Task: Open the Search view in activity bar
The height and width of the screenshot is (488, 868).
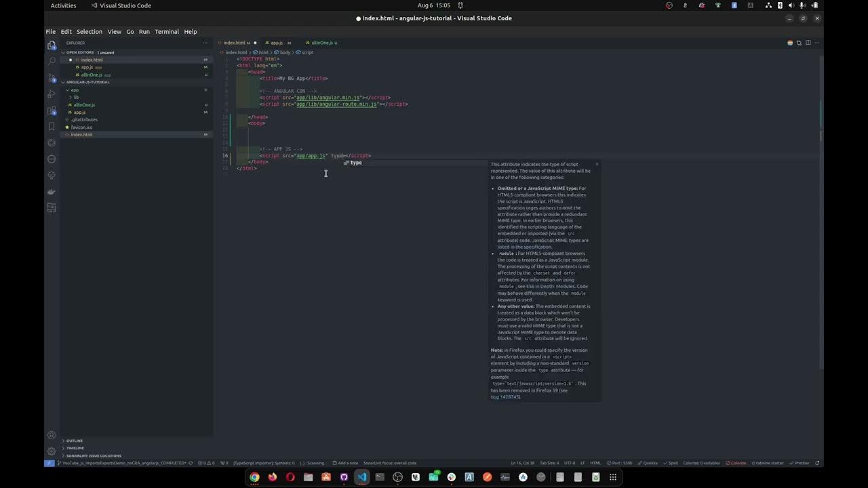Action: click(51, 61)
